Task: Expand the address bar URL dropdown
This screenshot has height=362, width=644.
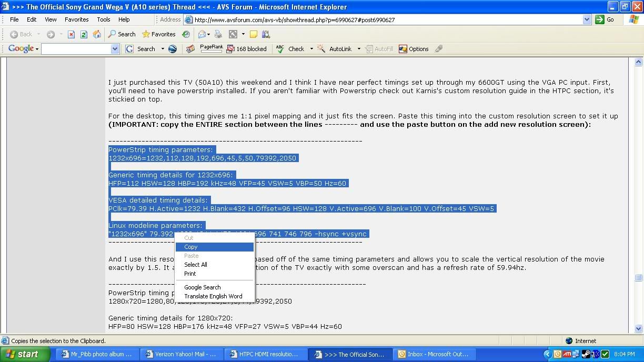Action: (587, 19)
